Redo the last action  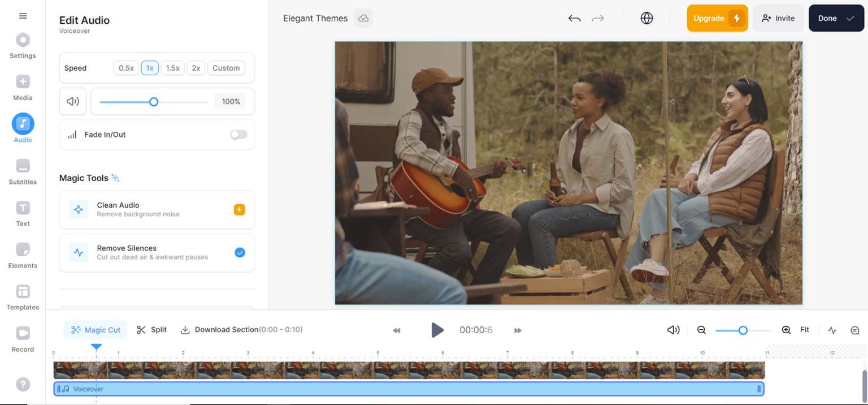pos(598,19)
